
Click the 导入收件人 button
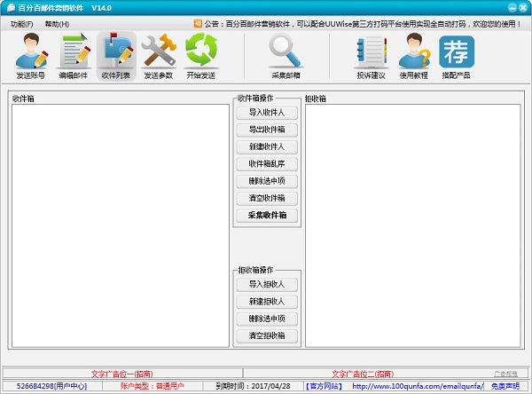pyautogui.click(x=267, y=113)
